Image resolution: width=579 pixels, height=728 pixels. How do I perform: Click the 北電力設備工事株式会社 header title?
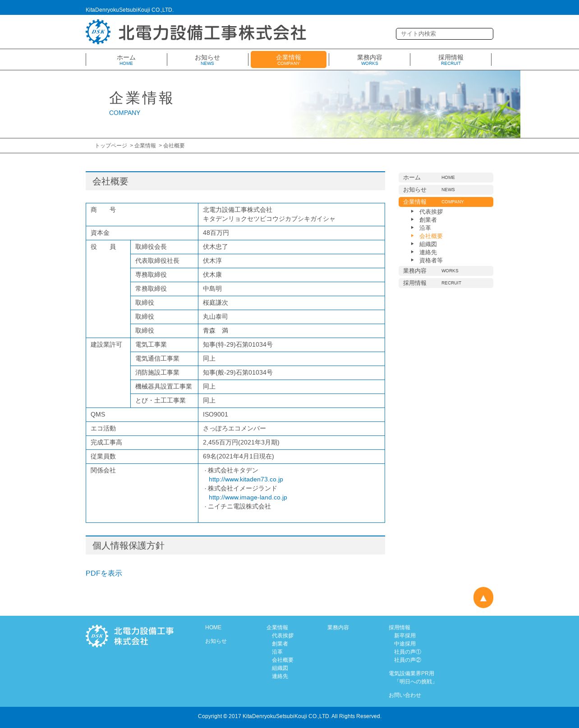pos(212,33)
